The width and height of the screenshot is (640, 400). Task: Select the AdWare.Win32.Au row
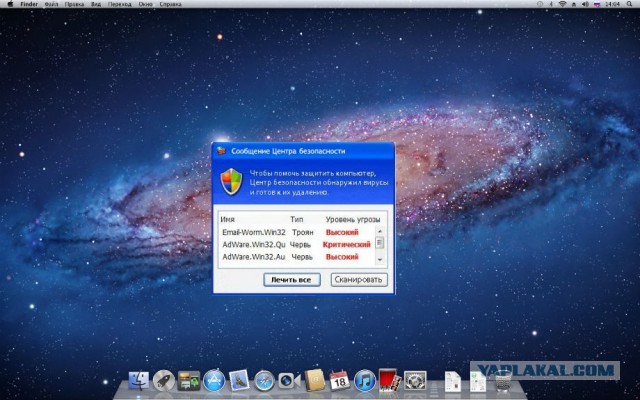(x=298, y=257)
